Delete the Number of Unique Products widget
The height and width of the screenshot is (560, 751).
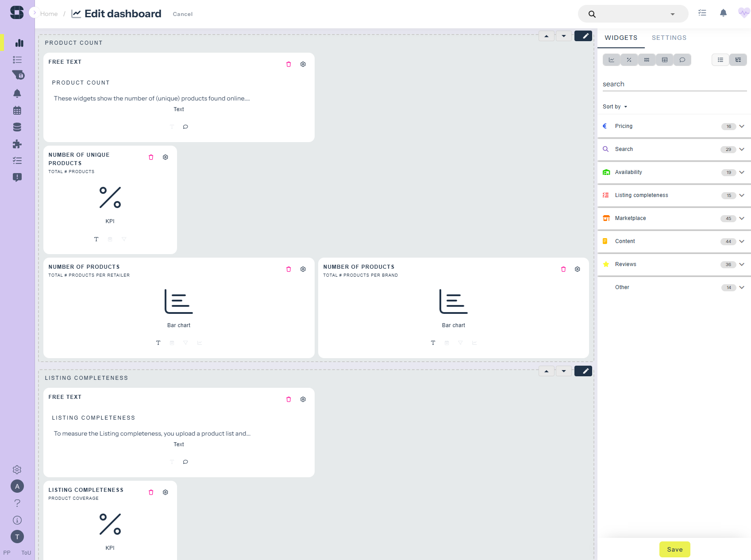click(x=151, y=157)
